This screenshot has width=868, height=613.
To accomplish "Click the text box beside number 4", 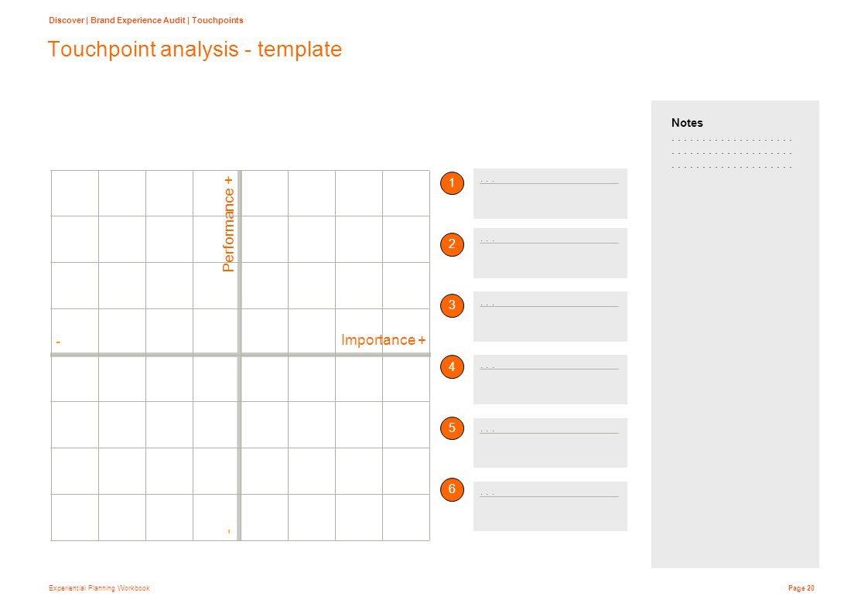I will [550, 380].
